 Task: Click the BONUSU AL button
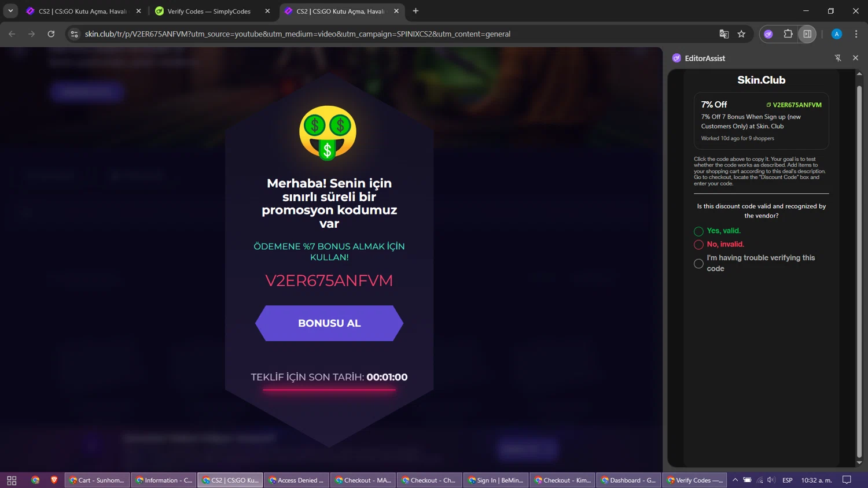click(329, 323)
